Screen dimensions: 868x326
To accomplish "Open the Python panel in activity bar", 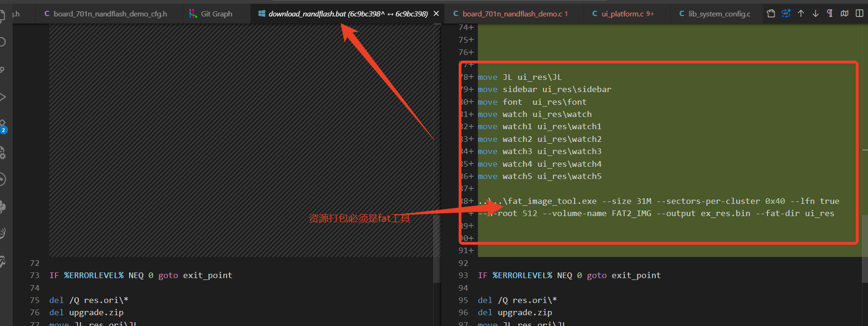I will (3, 207).
